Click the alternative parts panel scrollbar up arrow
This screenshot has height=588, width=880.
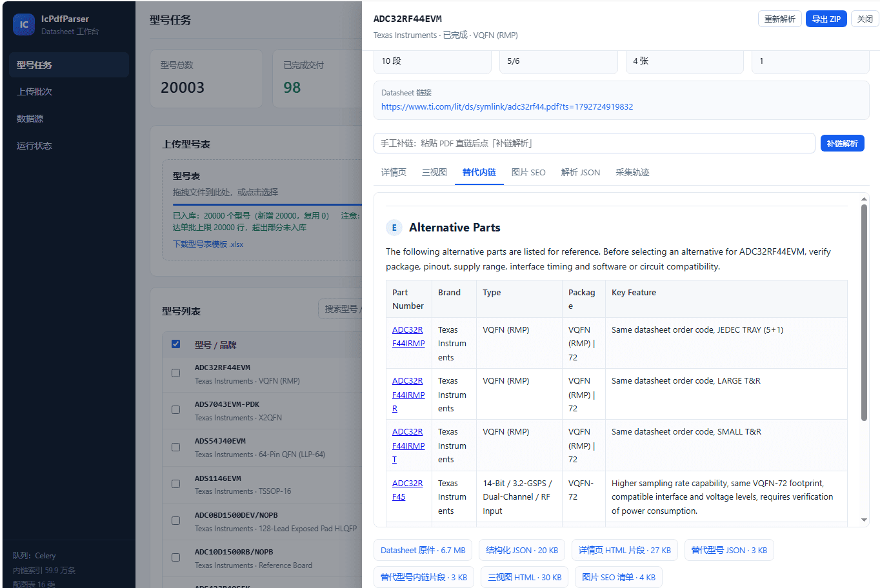[x=865, y=199]
